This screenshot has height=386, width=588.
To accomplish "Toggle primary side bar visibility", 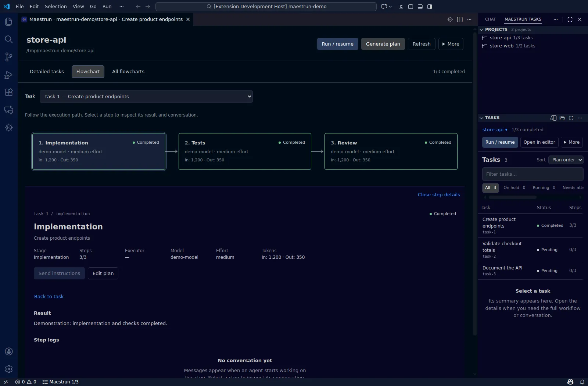I will (x=410, y=7).
